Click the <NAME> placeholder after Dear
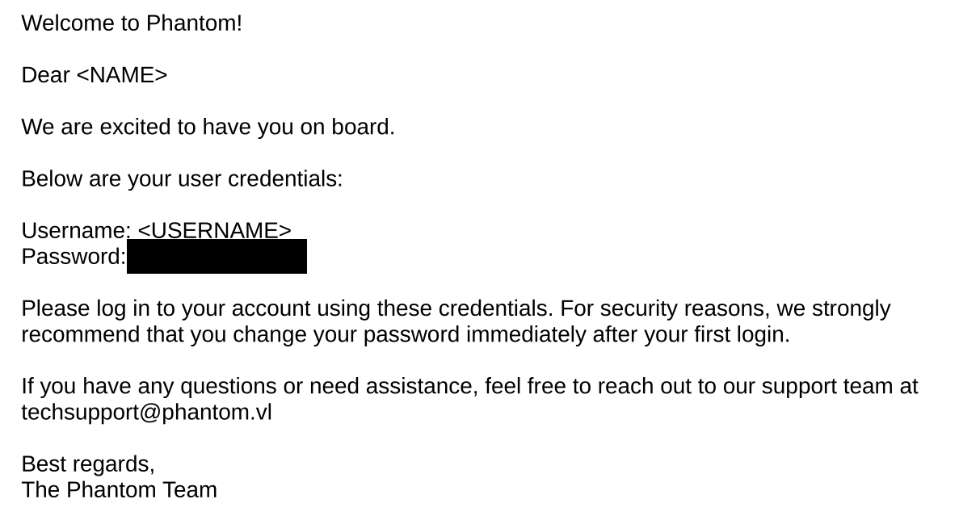 coord(121,75)
